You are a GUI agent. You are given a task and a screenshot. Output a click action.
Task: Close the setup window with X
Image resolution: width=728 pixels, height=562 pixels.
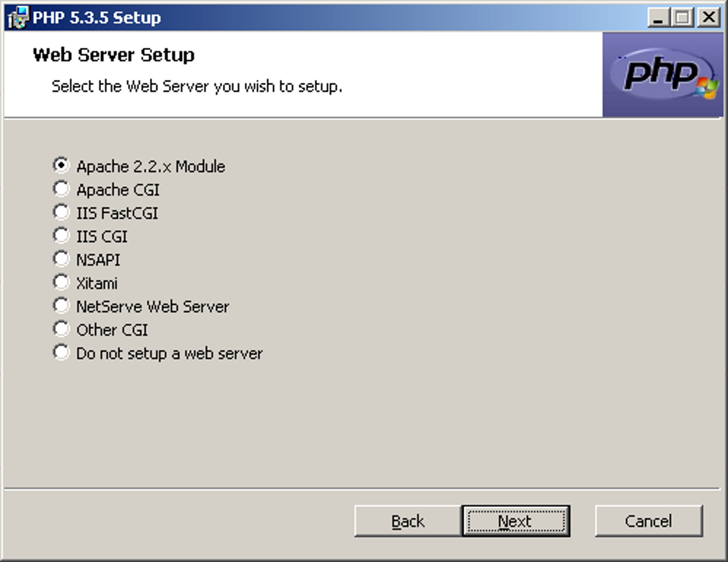click(709, 18)
